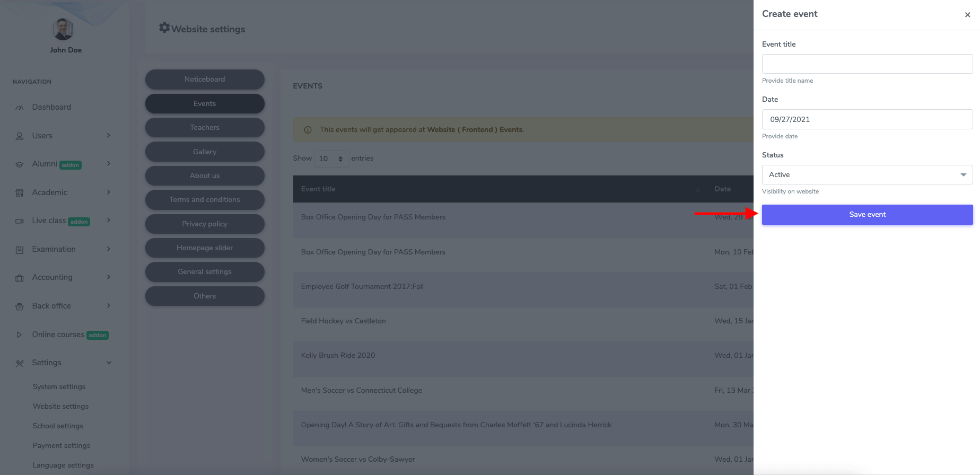Image resolution: width=980 pixels, height=475 pixels.
Task: Focus the Event title text field
Action: (867, 64)
